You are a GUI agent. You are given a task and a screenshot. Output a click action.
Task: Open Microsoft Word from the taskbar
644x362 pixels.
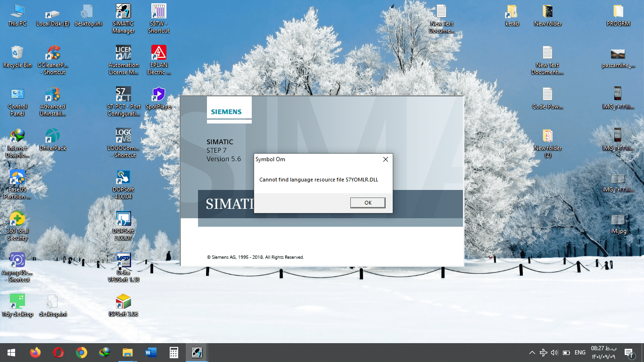pyautogui.click(x=151, y=352)
